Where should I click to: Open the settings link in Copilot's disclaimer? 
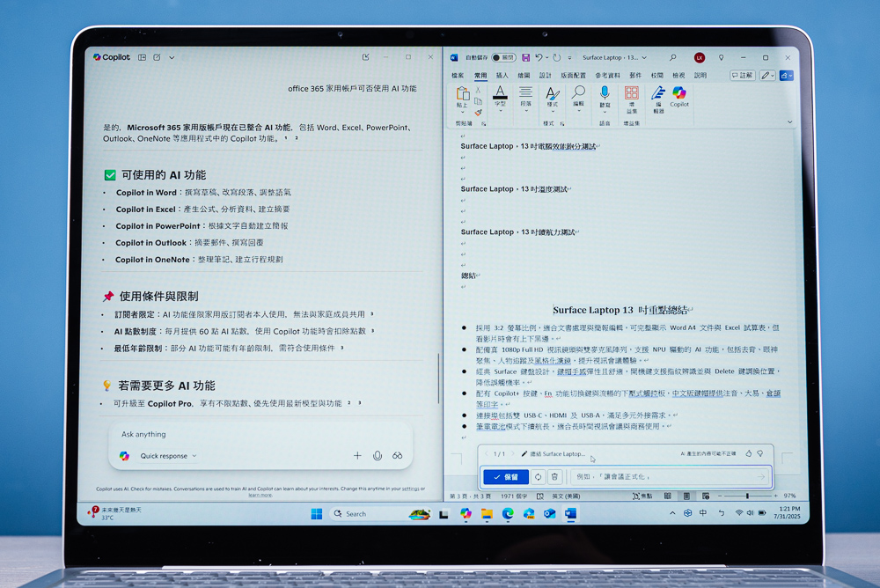click(411, 489)
